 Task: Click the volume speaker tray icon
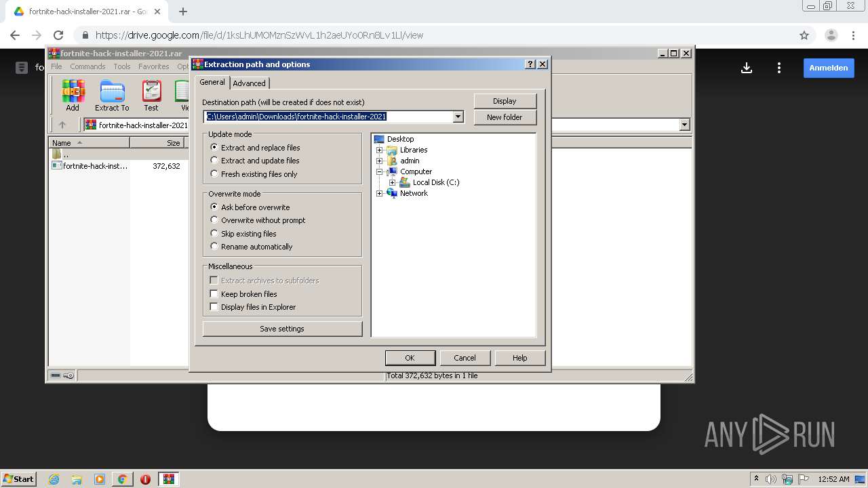tap(771, 479)
